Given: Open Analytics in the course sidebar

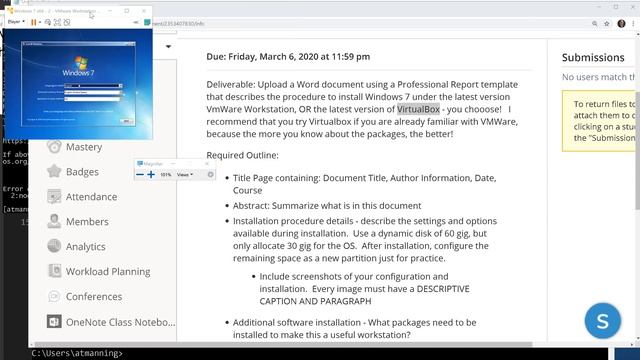Looking at the screenshot, I should pos(86,247).
